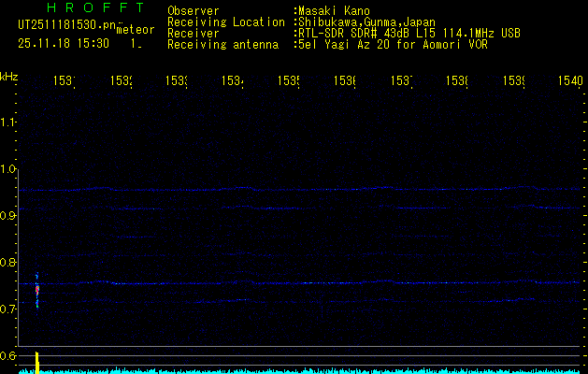Click the yellow 'meteor' label
Viewport: 588px width, 374px height.
pos(134,30)
